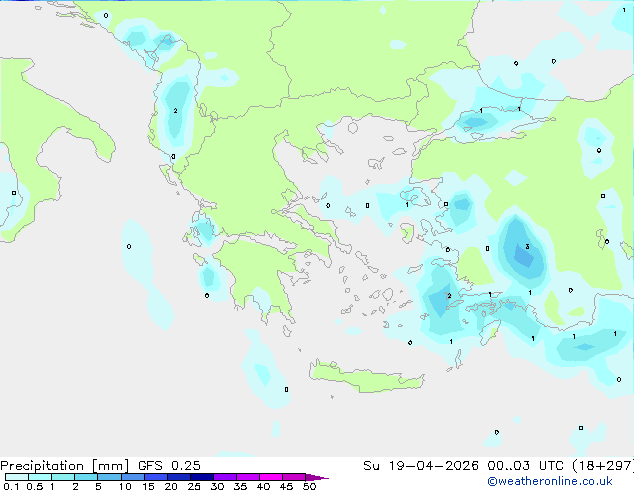This screenshot has width=634, height=490.
Task: Click the '10' legend scale number
Action: [x=125, y=486]
